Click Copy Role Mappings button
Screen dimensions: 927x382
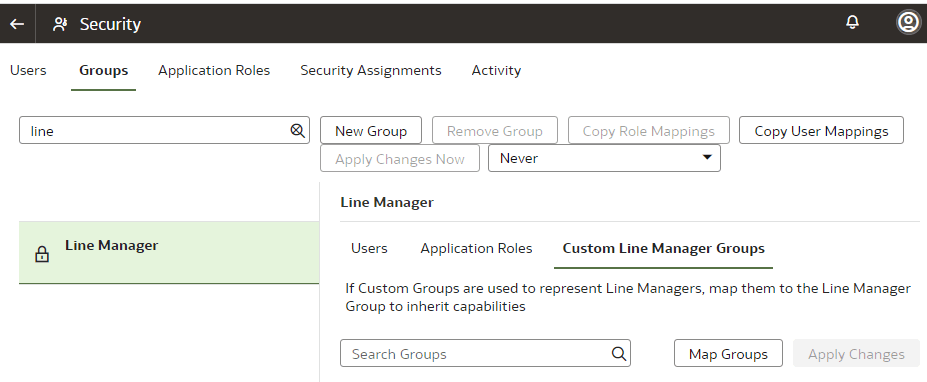coord(649,131)
